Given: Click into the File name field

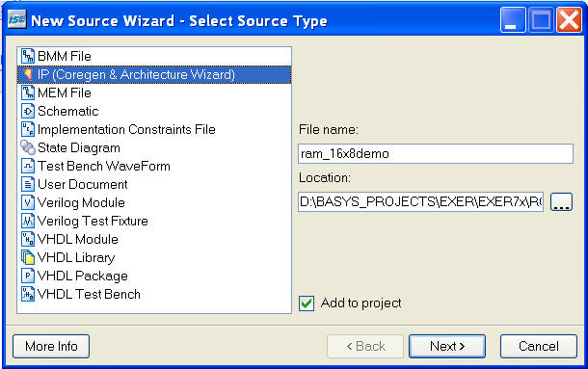Looking at the screenshot, I should [x=436, y=154].
